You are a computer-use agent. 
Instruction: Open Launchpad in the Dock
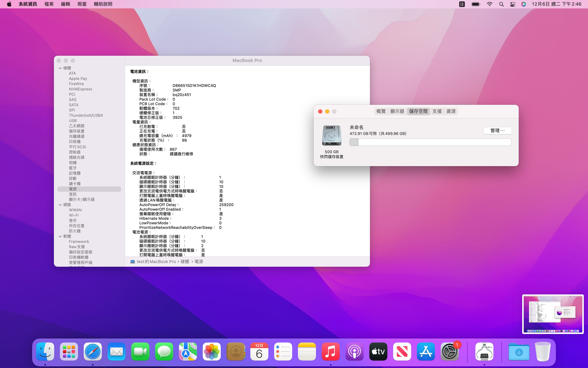(69, 352)
